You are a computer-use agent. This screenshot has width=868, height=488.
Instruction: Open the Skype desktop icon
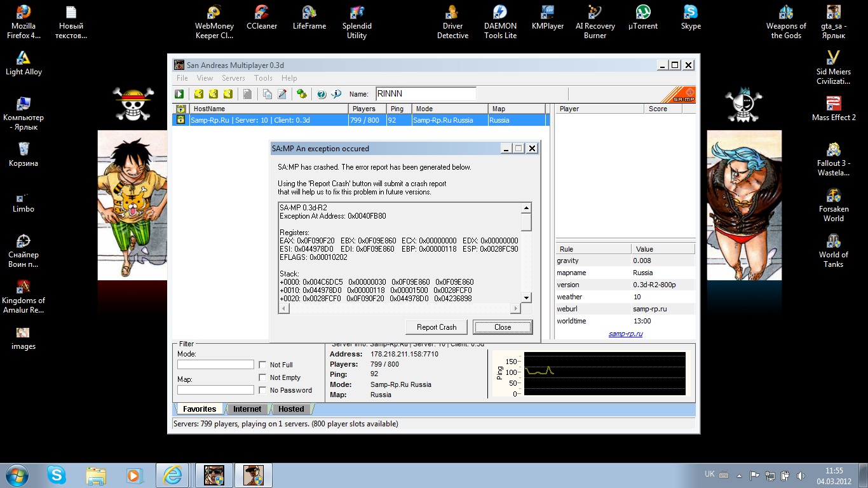point(691,18)
